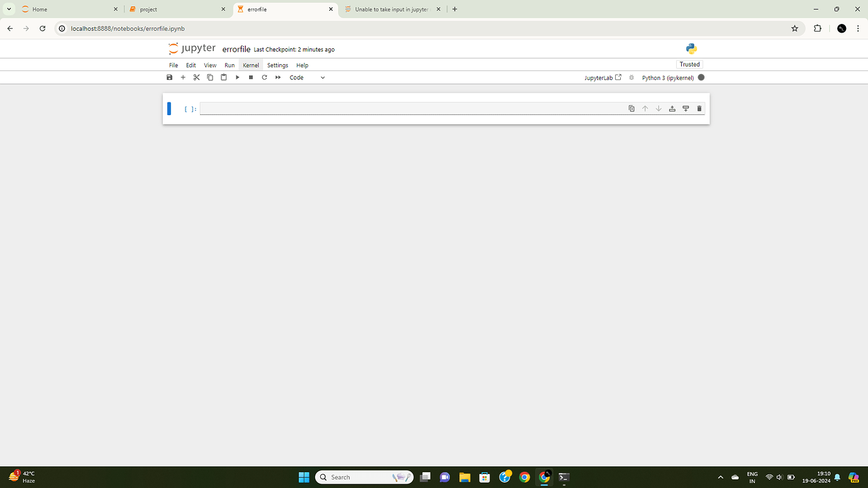Duplicate the cell using the cell toolbar icon
This screenshot has height=488, width=868.
[632, 109]
